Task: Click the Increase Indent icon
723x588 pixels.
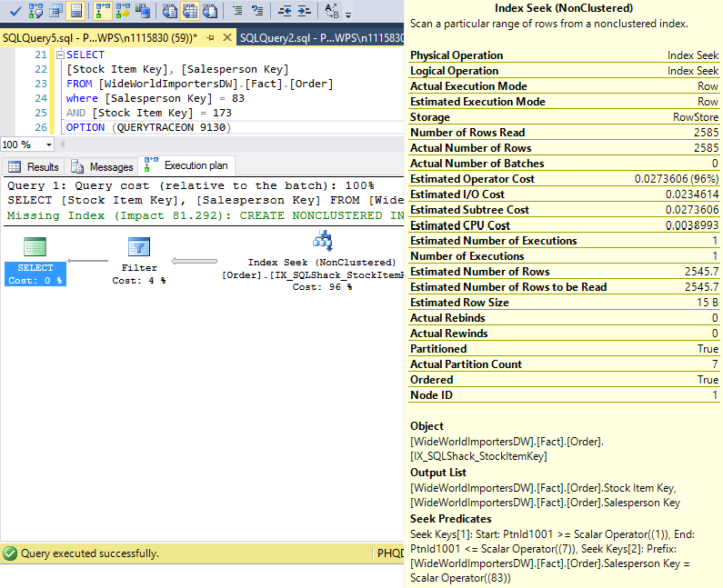Action: [305, 11]
